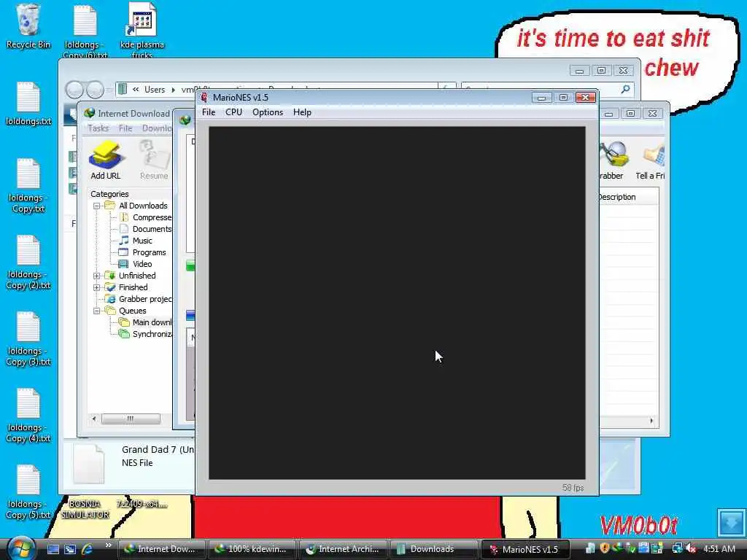Select the Synchronization queue
Screen dimensions: 747x560
[145, 334]
